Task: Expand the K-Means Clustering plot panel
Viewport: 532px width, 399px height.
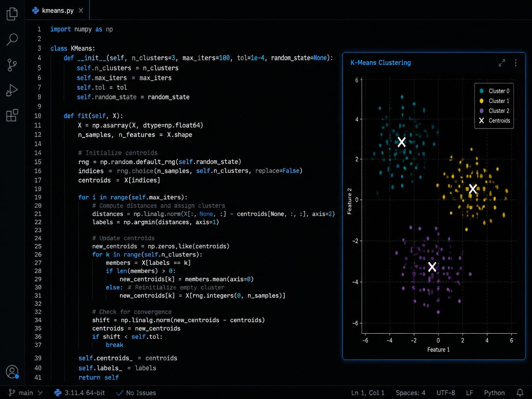Action: click(502, 63)
